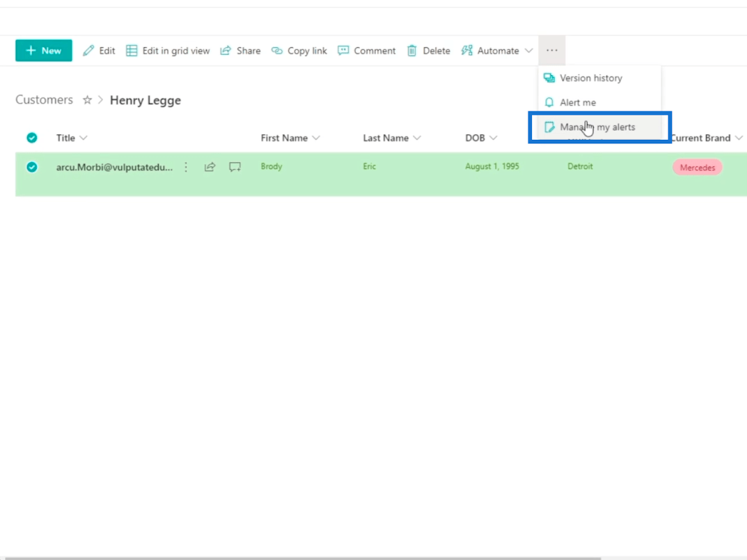Expand the Automate dropdown chevron
The width and height of the screenshot is (747, 560).
(x=528, y=51)
